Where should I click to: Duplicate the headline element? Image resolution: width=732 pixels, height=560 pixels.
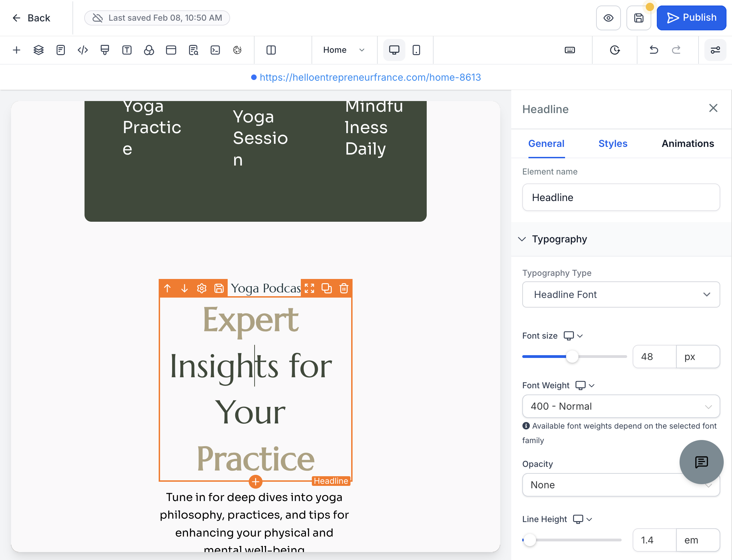pyautogui.click(x=327, y=288)
